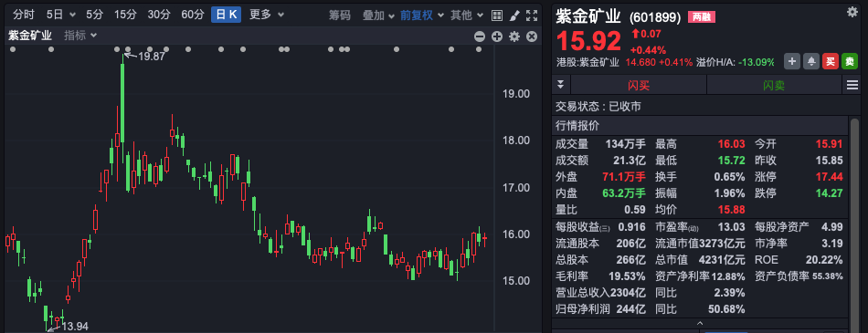
Task: Zoom in chart with plus circle icon
Action: [497, 36]
